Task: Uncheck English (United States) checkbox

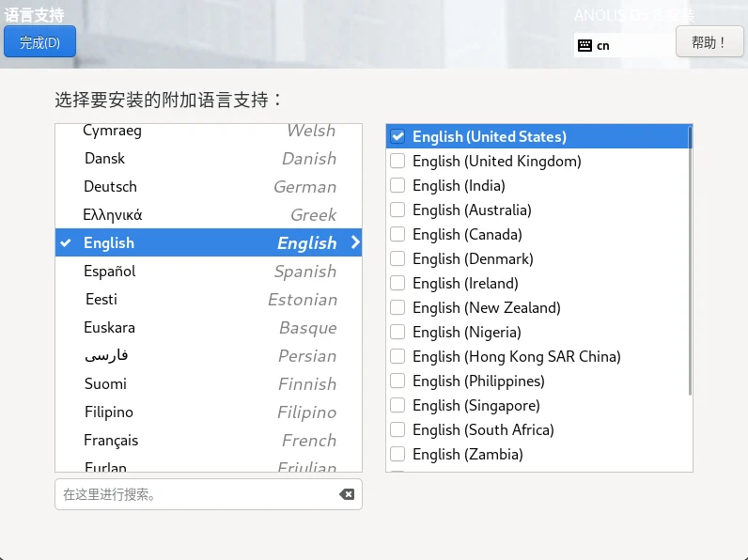Action: coord(397,136)
